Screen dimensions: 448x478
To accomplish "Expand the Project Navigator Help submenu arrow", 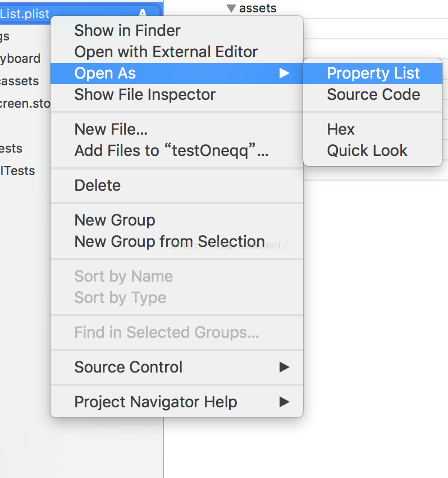I will 284,402.
